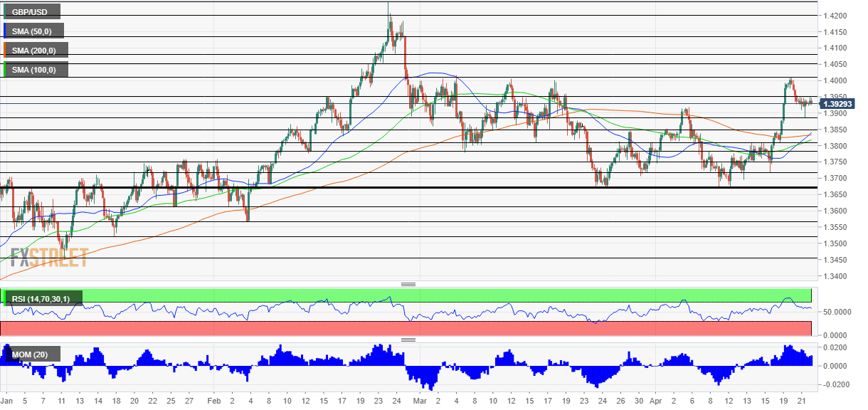
Task: Click the splitter handle above the MOM pane
Action: tap(408, 340)
